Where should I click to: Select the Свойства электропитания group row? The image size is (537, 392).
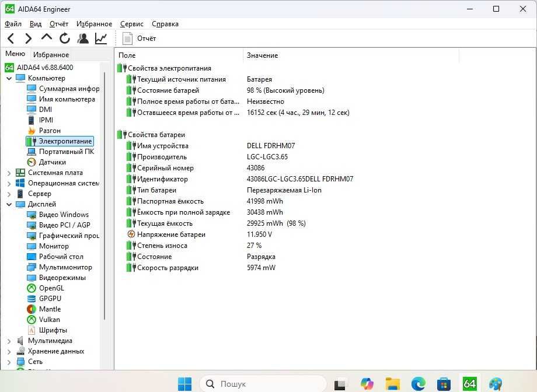(164, 68)
